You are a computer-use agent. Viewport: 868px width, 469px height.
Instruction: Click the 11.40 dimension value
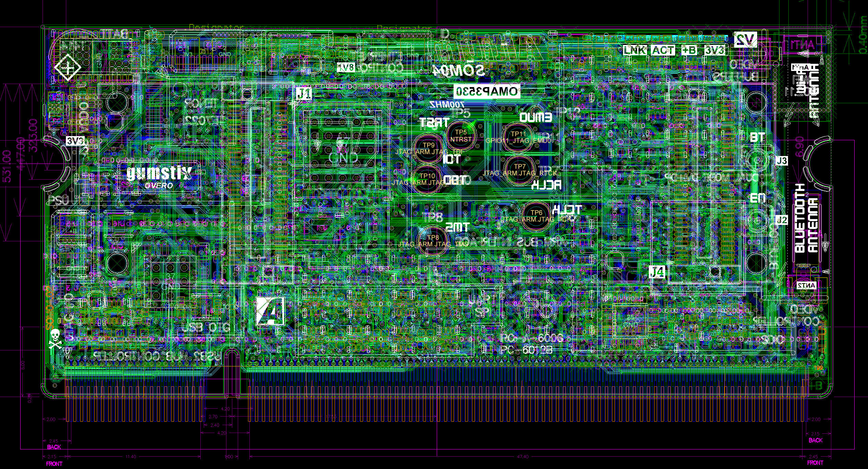[x=130, y=456]
